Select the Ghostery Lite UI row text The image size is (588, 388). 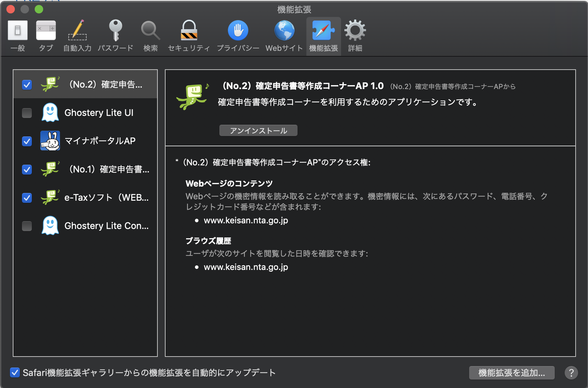99,113
